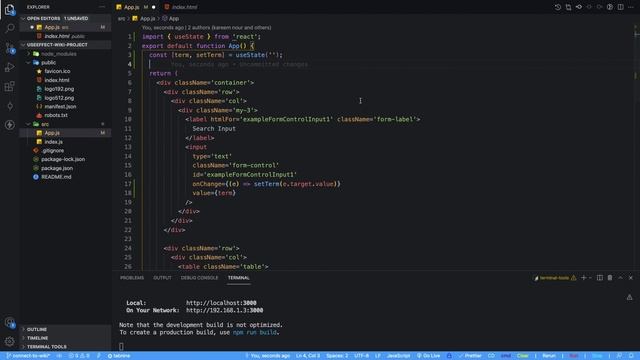
Task: Collapse the USEEFFECT-WIKI-PROJECT folder section
Action: coord(23,44)
